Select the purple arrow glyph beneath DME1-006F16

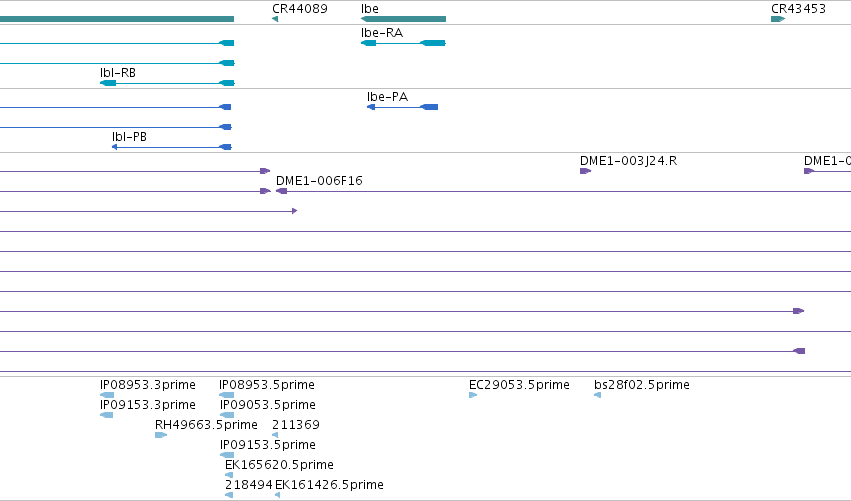[281, 191]
